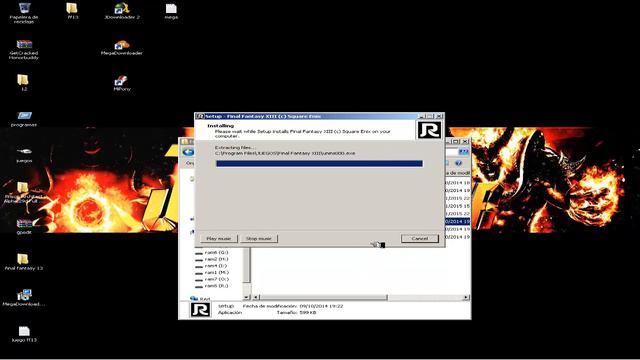Click the Explorer help question-mark icon
The width and height of the screenshot is (640, 360).
(x=458, y=163)
